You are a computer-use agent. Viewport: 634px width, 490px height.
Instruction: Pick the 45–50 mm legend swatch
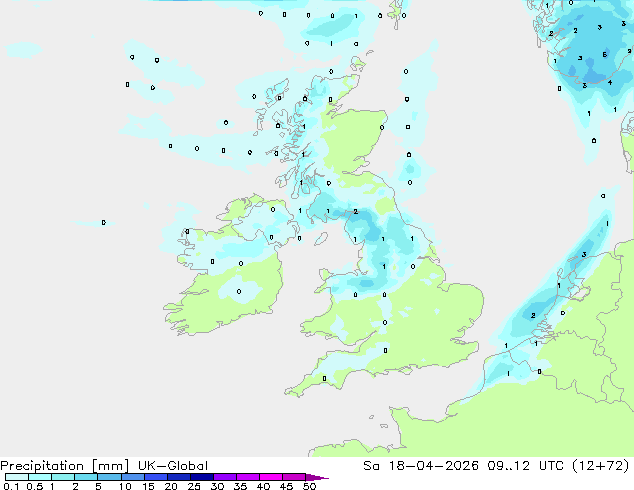pos(294,477)
